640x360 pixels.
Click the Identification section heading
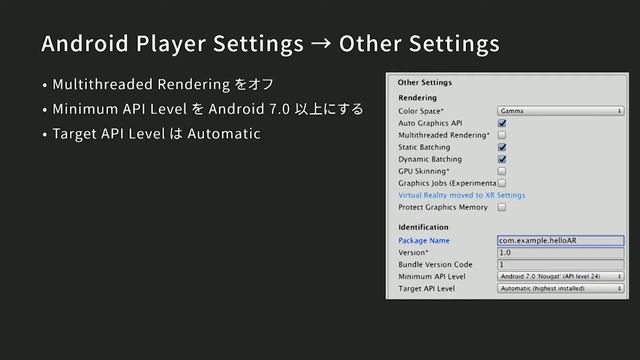423,227
